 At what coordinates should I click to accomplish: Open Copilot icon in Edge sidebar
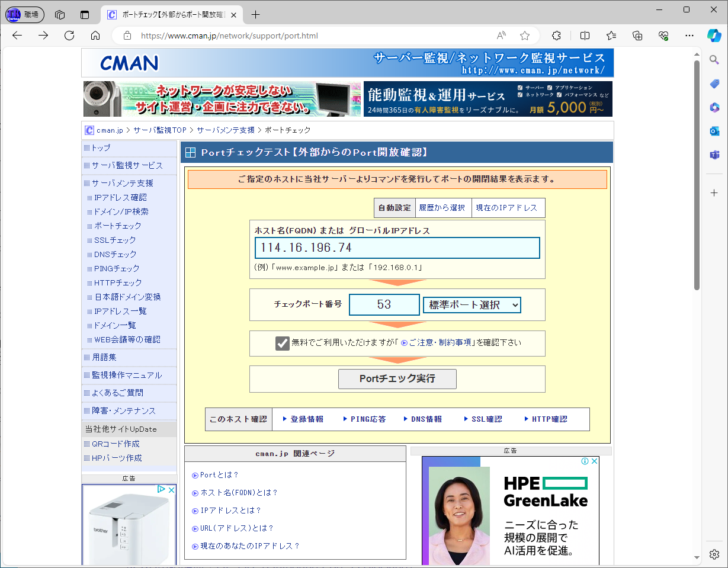pos(714,35)
